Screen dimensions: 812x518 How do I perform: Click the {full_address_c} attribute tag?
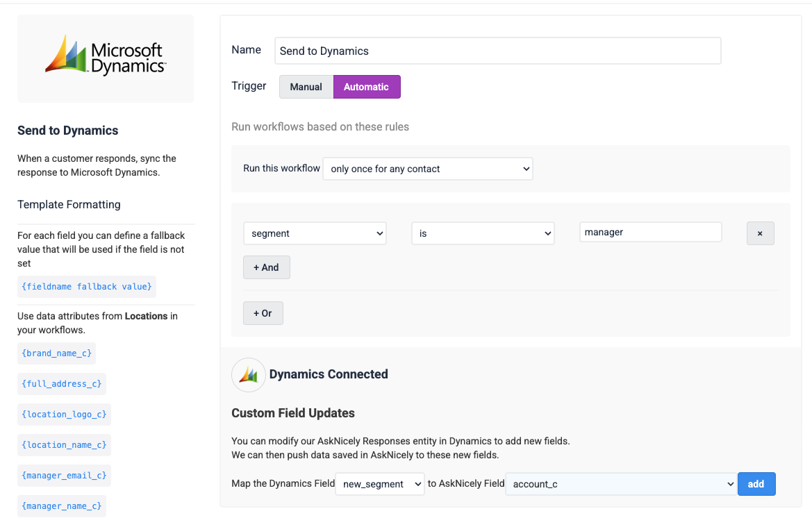(62, 384)
